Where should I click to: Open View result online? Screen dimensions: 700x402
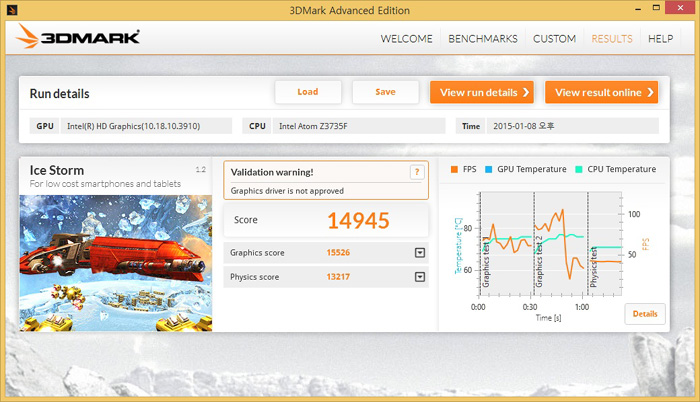click(x=601, y=92)
